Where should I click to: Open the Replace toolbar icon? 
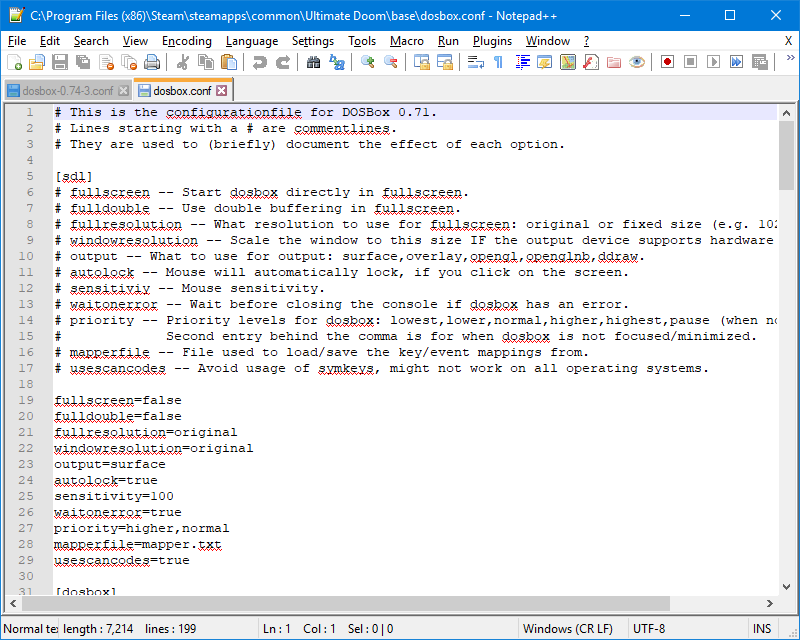point(337,62)
